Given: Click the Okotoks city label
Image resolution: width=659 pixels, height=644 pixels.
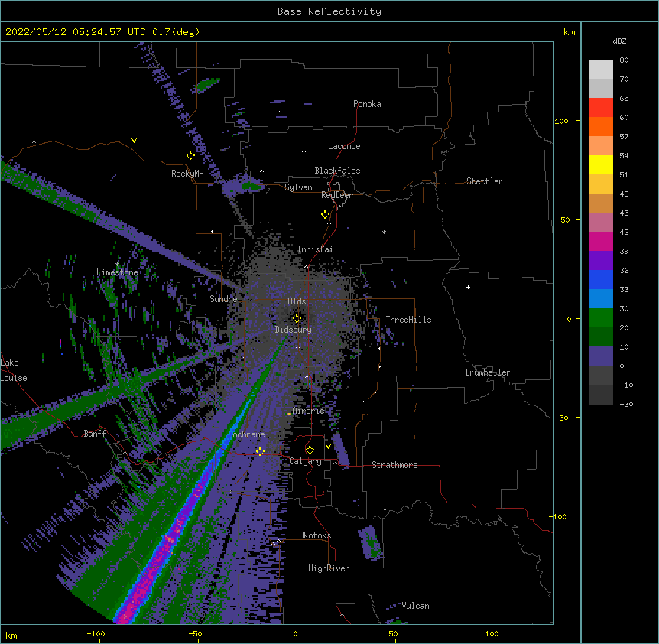Looking at the screenshot, I should tap(315, 535).
